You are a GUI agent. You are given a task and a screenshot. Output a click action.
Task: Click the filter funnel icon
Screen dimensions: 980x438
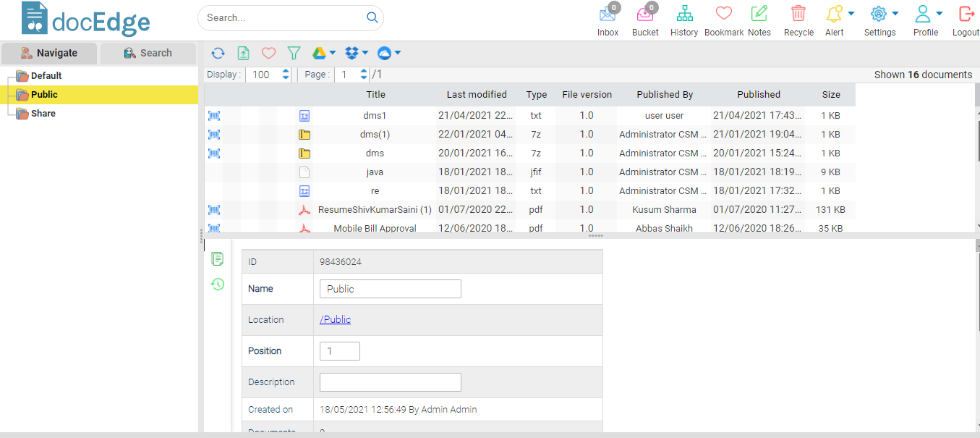[x=294, y=53]
